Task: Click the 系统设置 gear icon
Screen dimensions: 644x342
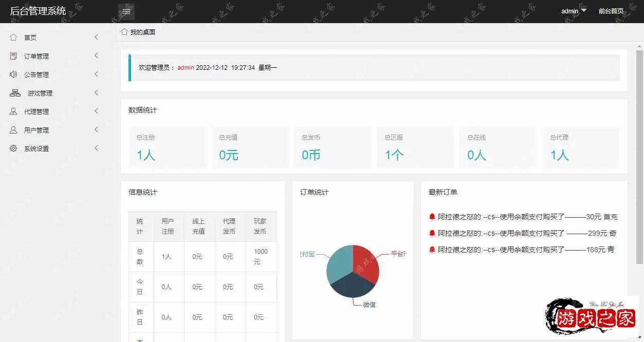Action: point(13,148)
